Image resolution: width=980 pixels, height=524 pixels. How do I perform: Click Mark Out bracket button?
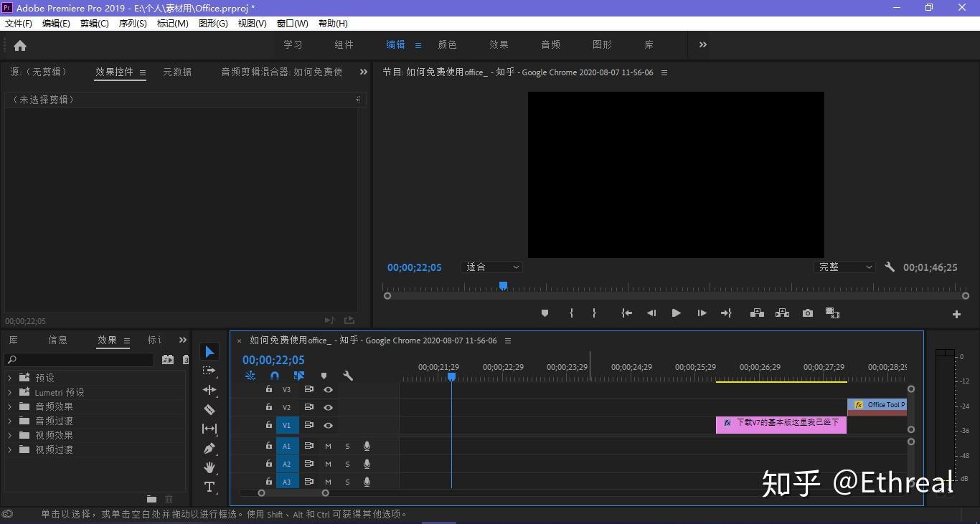coord(594,313)
